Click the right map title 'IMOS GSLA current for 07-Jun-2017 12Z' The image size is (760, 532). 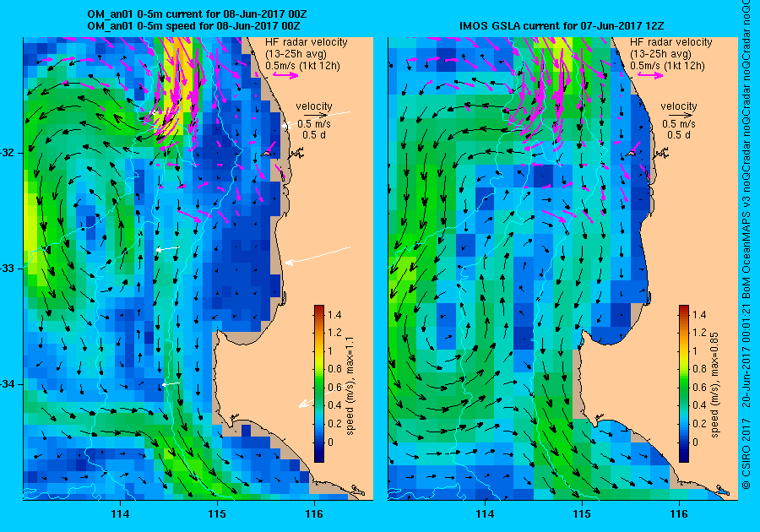(x=562, y=25)
